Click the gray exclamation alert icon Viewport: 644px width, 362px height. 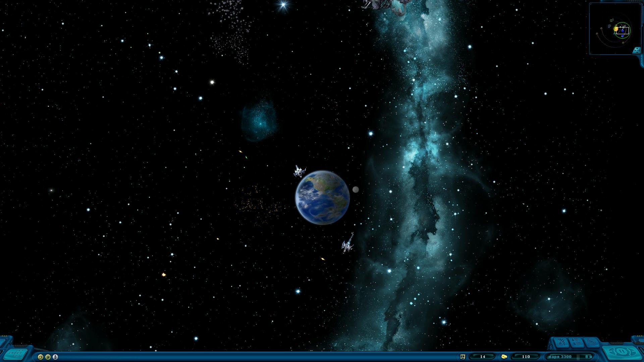coord(55,357)
